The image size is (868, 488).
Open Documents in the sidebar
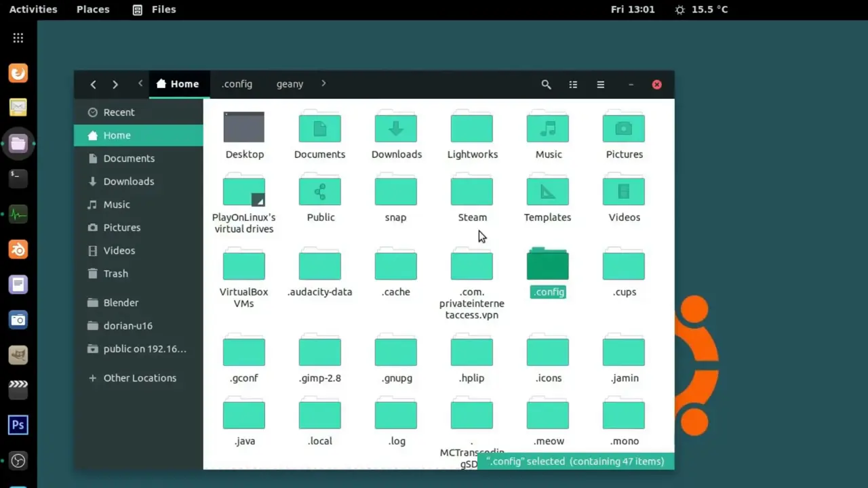click(138, 159)
